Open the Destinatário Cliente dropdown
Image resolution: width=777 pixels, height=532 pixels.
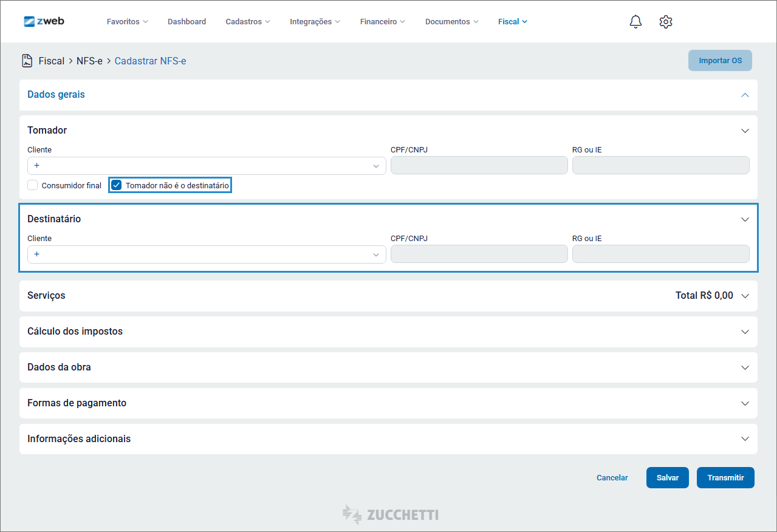tap(375, 254)
